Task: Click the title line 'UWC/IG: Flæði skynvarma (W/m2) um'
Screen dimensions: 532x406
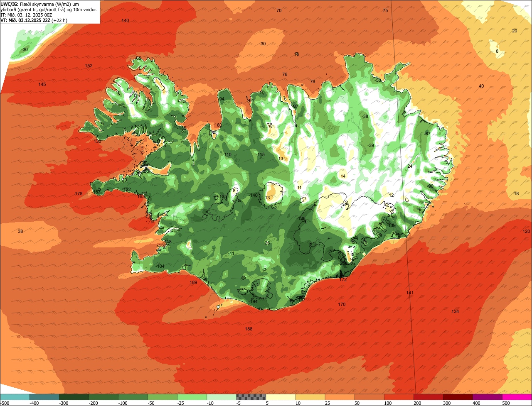Action: (40, 4)
